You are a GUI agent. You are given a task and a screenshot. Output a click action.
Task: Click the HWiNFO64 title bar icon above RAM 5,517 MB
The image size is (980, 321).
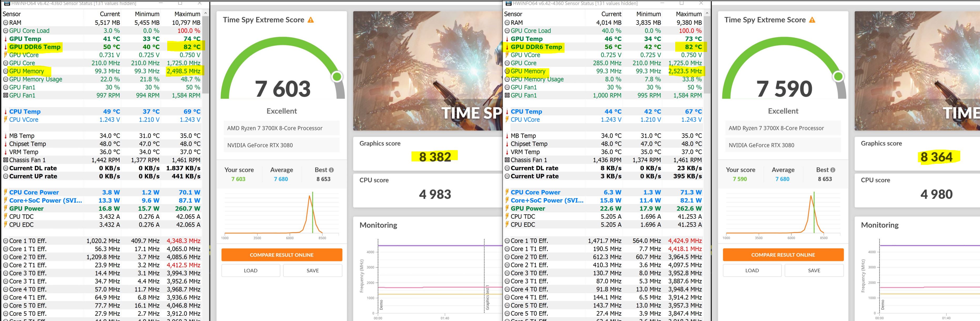point(7,3)
